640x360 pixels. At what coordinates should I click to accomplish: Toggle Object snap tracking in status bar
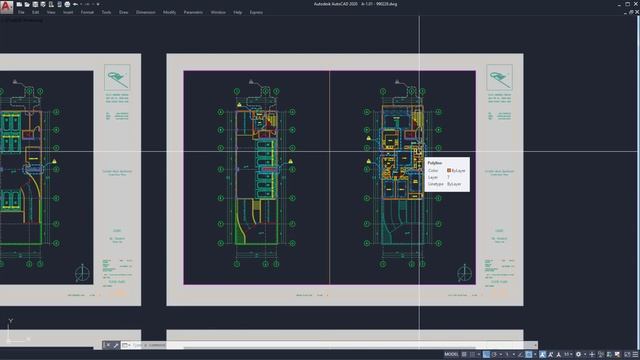pyautogui.click(x=520, y=355)
